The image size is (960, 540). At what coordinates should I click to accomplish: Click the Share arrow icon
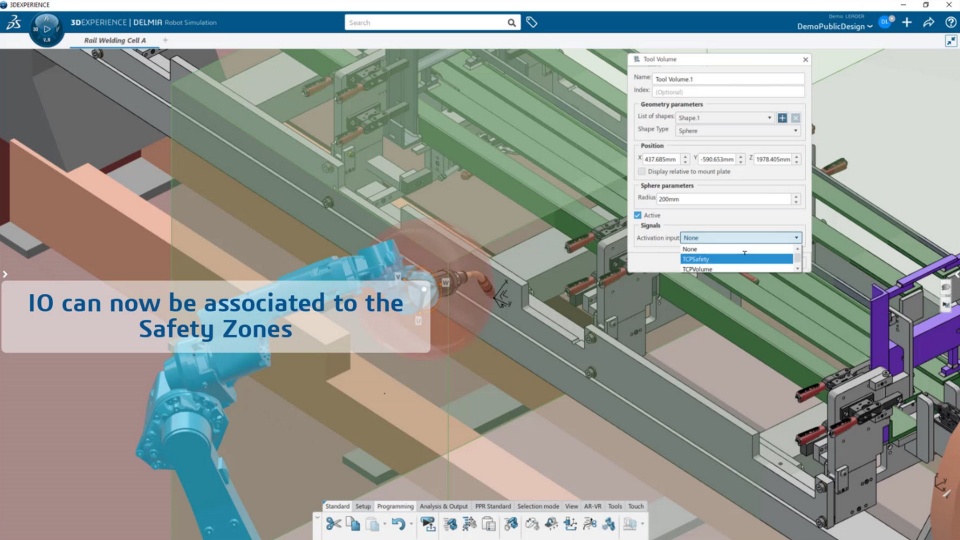[x=928, y=23]
